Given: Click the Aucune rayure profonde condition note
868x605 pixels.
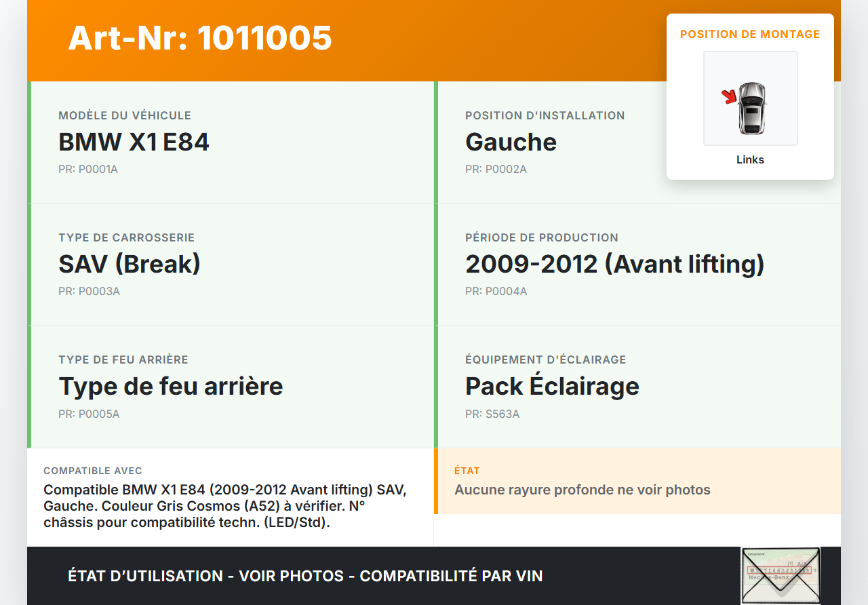Looking at the screenshot, I should pyautogui.click(x=582, y=490).
